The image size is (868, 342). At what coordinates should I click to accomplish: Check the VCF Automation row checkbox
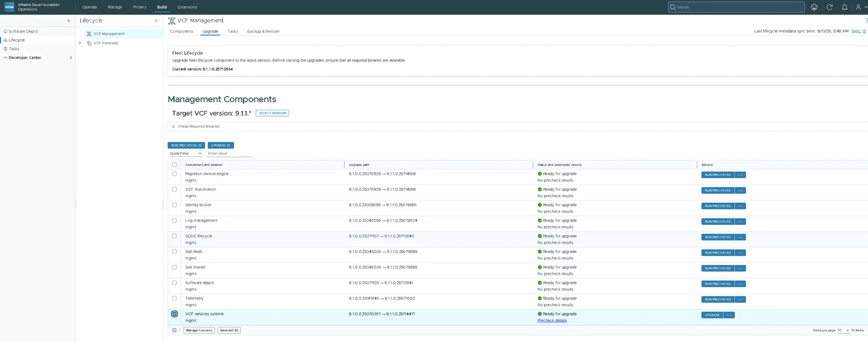pos(174,189)
